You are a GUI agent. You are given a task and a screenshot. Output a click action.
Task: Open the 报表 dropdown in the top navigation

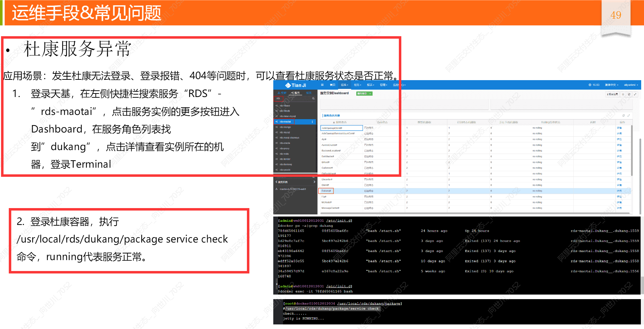tap(370, 85)
